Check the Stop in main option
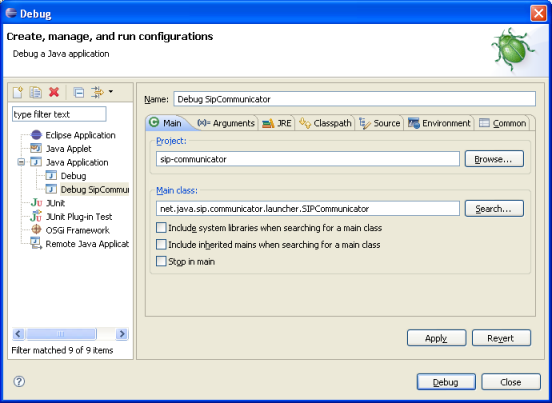Screen dimensions: 552x403 (161, 262)
